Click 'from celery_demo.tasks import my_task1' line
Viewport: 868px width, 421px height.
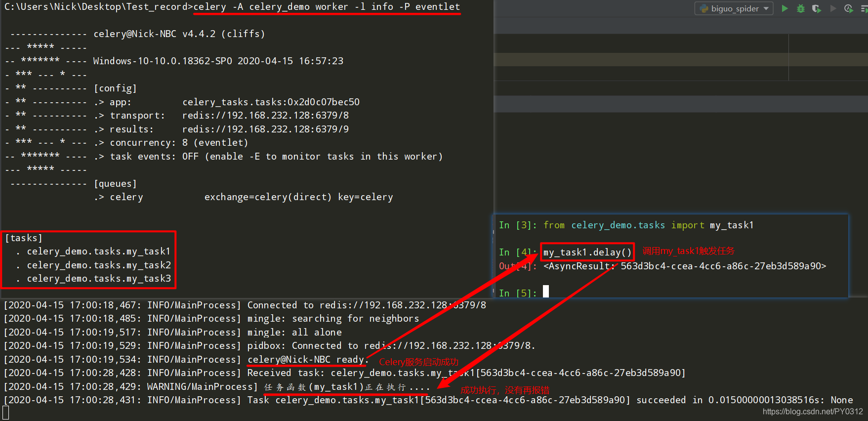pyautogui.click(x=649, y=225)
